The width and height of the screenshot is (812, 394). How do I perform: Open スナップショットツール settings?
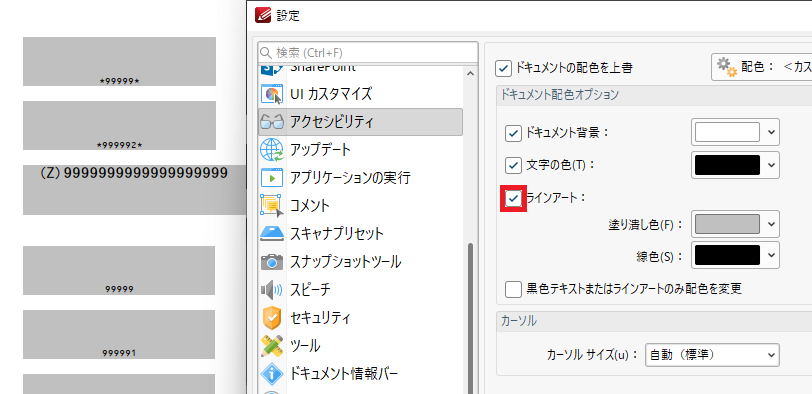tap(360, 261)
